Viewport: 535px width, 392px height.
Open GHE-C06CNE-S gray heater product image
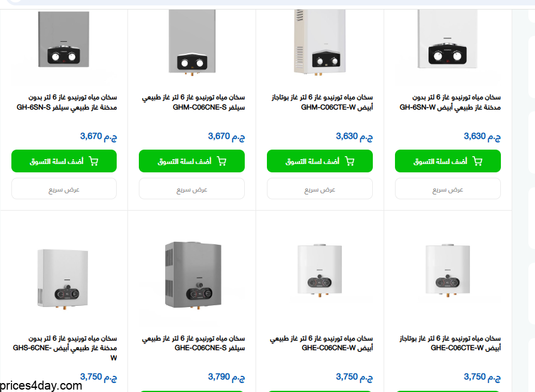pos(193,275)
